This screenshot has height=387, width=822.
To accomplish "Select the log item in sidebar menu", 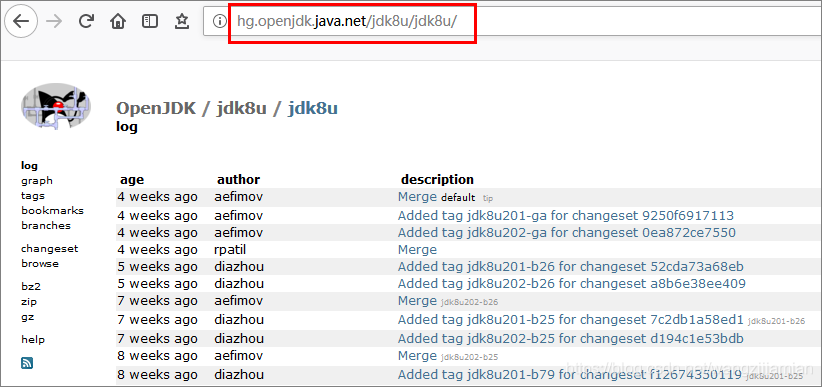I will click(x=29, y=166).
